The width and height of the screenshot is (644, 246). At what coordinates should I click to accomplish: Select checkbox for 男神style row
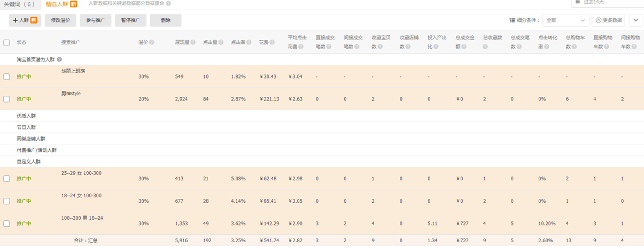tap(6, 99)
